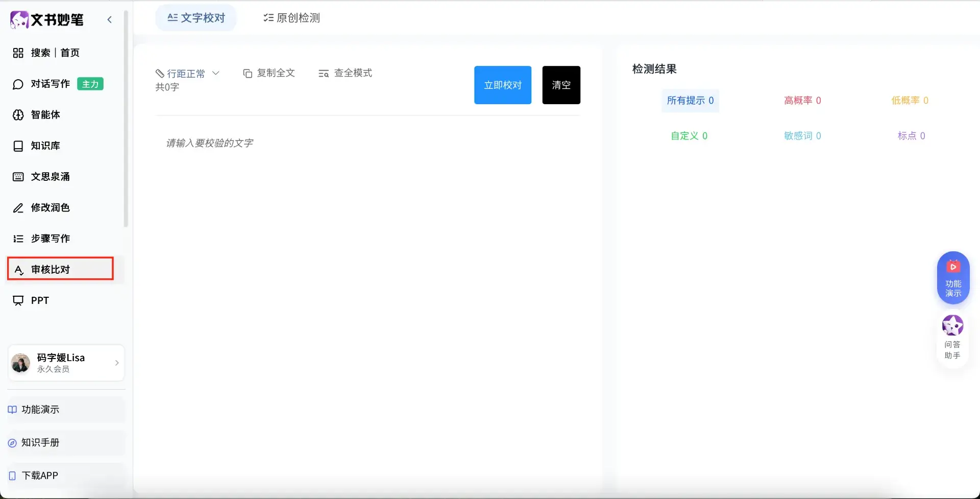The image size is (980, 499).
Task: Open 对话写作 chat bubble icon
Action: click(18, 84)
